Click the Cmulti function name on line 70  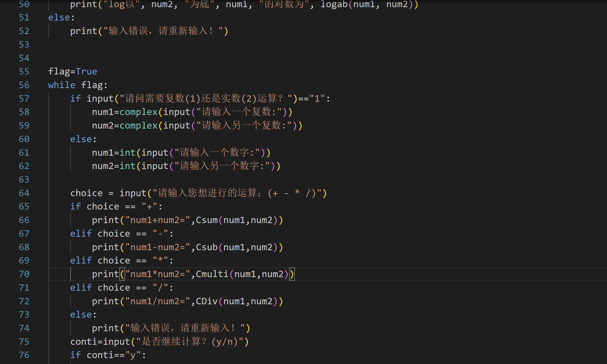[x=212, y=274]
